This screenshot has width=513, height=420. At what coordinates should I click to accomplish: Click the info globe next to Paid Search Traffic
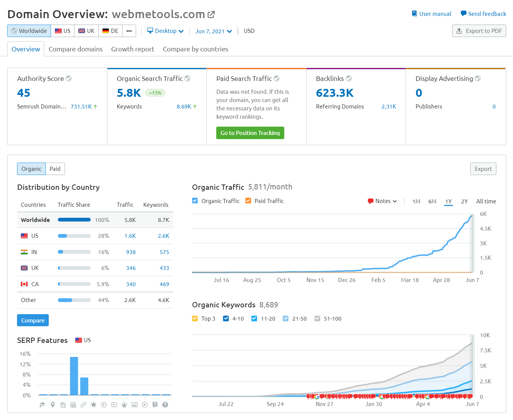pyautogui.click(x=277, y=79)
